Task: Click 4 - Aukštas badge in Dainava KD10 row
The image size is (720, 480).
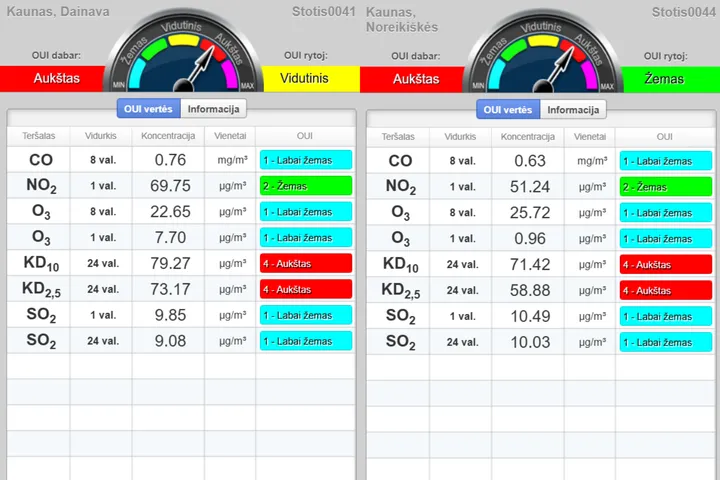Action: click(x=306, y=263)
